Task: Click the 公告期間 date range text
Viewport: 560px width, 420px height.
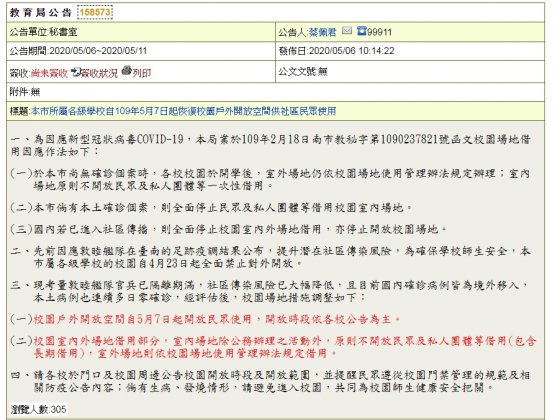Action: (x=78, y=51)
